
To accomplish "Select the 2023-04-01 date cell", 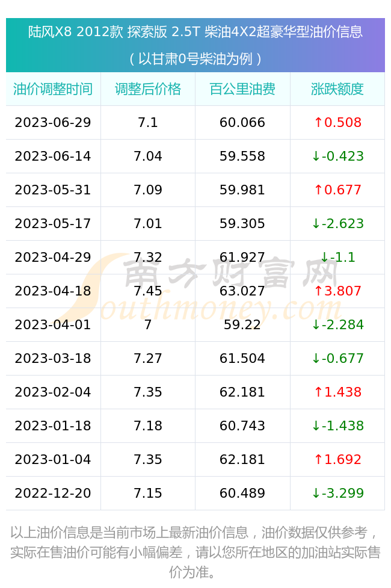I will (53, 325).
